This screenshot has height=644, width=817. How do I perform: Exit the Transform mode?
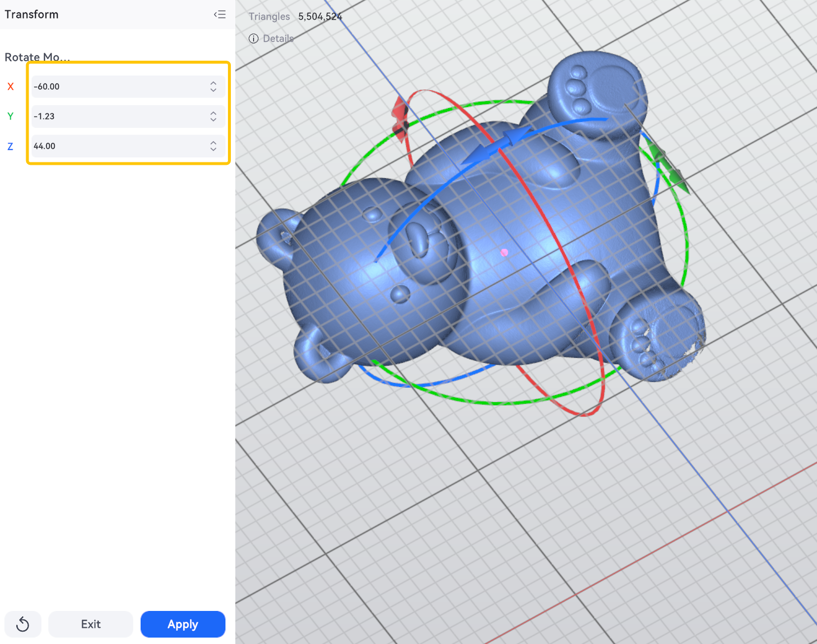[91, 624]
